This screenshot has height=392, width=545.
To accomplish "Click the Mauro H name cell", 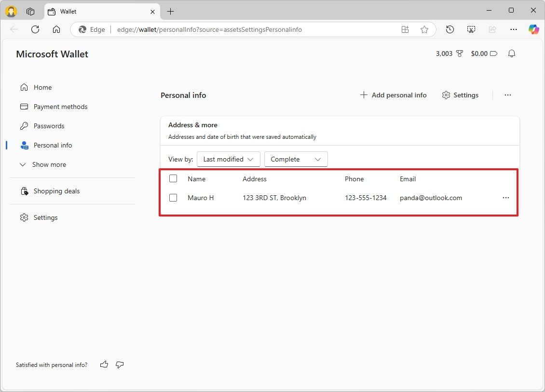I will [x=201, y=198].
